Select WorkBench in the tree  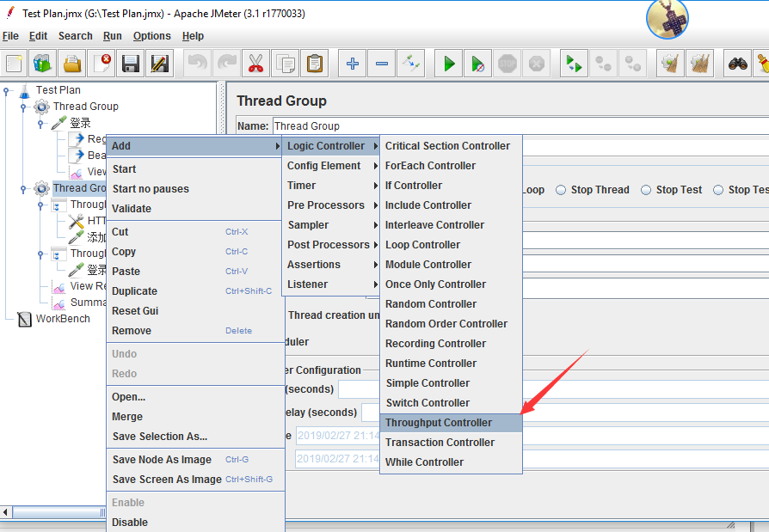point(63,319)
